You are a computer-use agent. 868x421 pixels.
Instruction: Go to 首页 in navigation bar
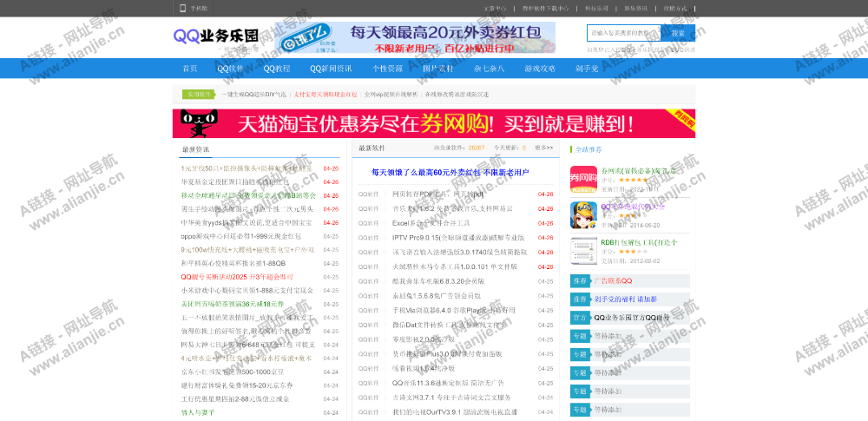[190, 69]
